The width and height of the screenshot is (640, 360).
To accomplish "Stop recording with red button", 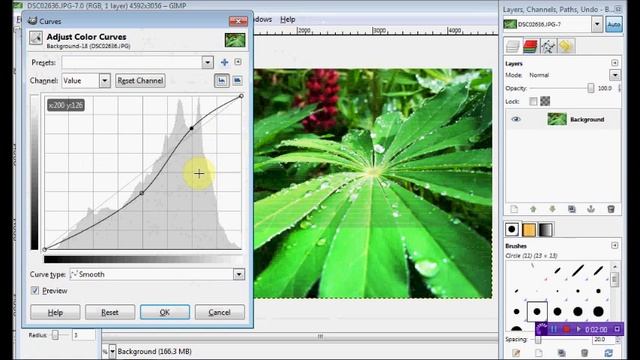I will (567, 329).
